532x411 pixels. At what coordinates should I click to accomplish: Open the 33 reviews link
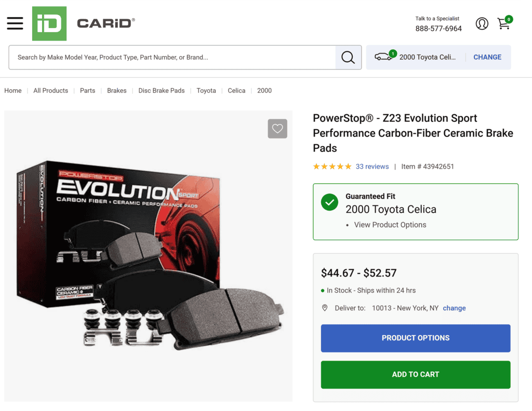point(372,167)
